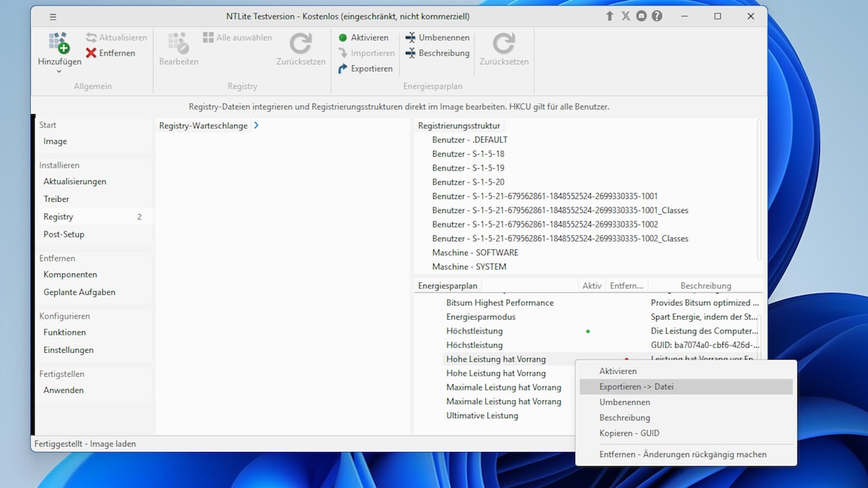Click Zurücksetzen in Energiesparplan group
Screen dimensions: 868x488
click(x=504, y=50)
